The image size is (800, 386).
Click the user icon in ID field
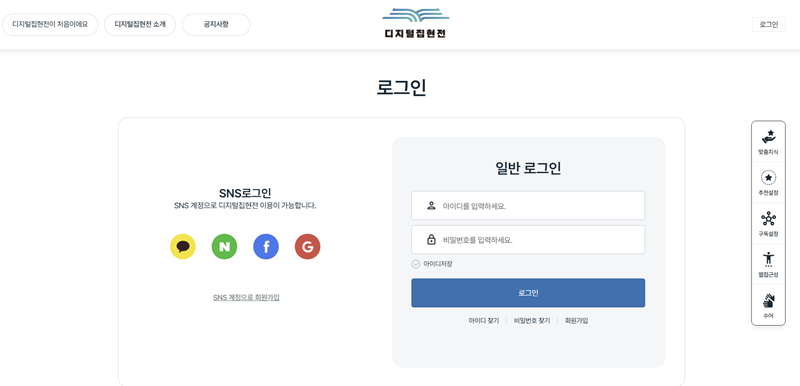(x=431, y=205)
